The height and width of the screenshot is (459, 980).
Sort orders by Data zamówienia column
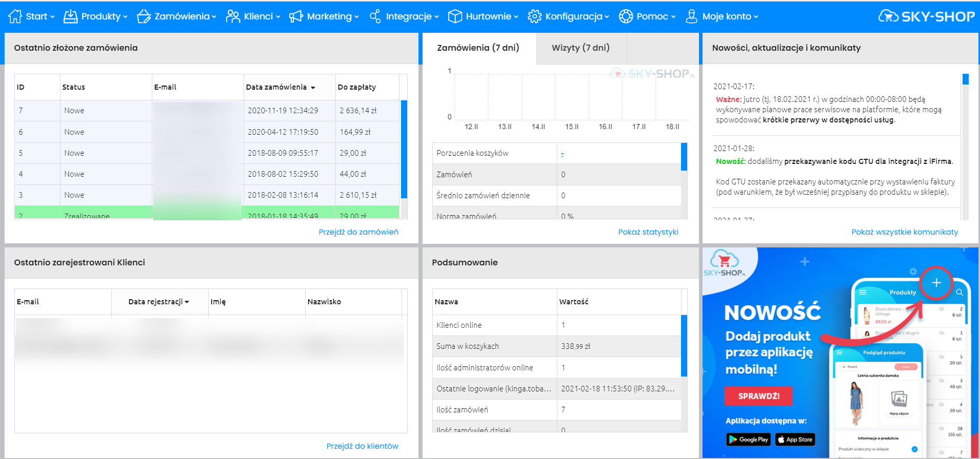click(x=280, y=87)
